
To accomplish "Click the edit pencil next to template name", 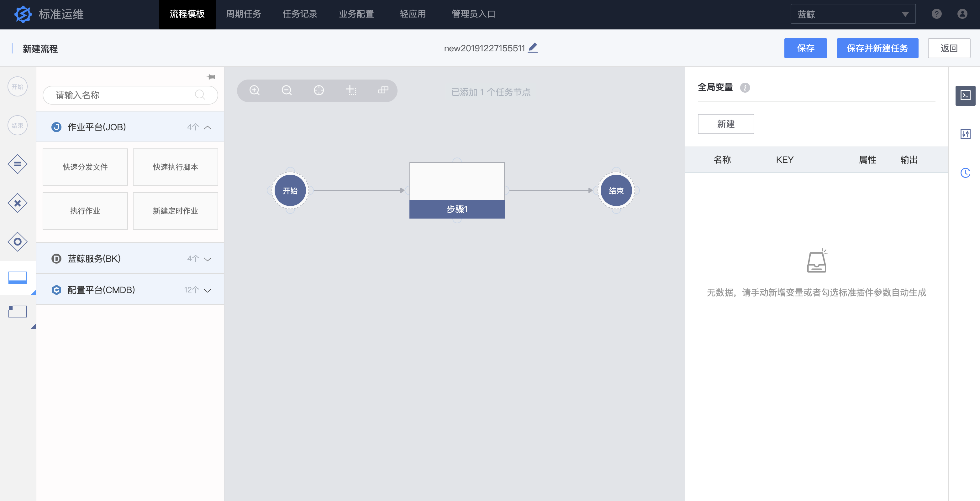I will (533, 48).
